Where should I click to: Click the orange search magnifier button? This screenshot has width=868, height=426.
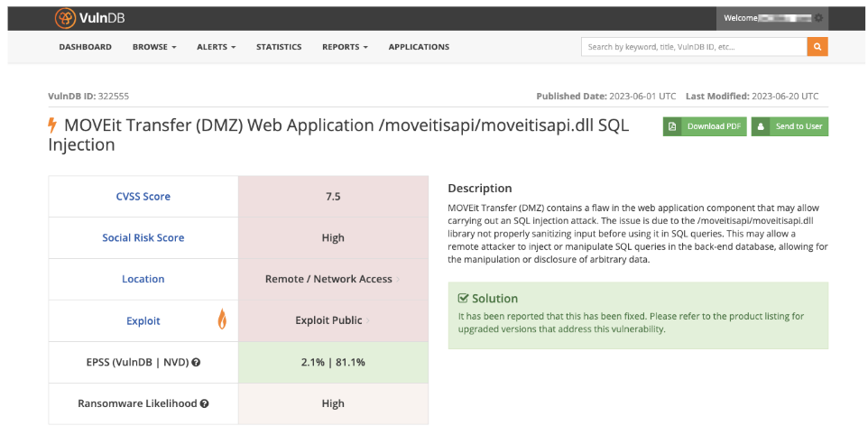[817, 47]
